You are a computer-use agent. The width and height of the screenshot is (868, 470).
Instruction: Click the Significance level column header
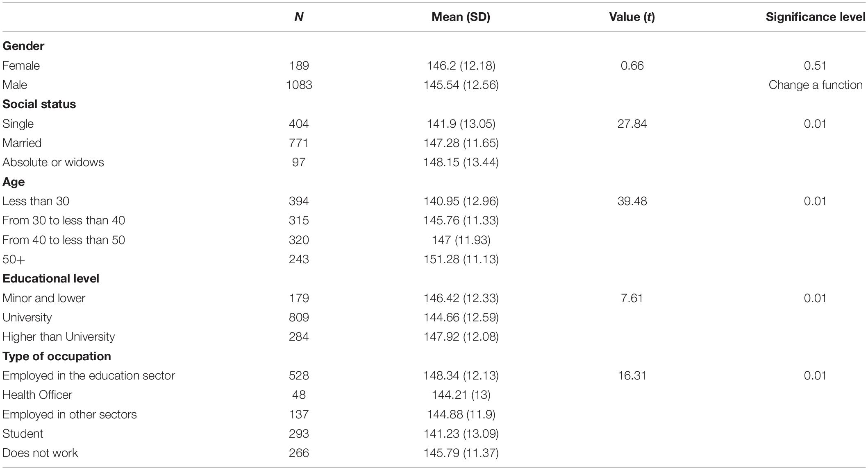click(816, 17)
